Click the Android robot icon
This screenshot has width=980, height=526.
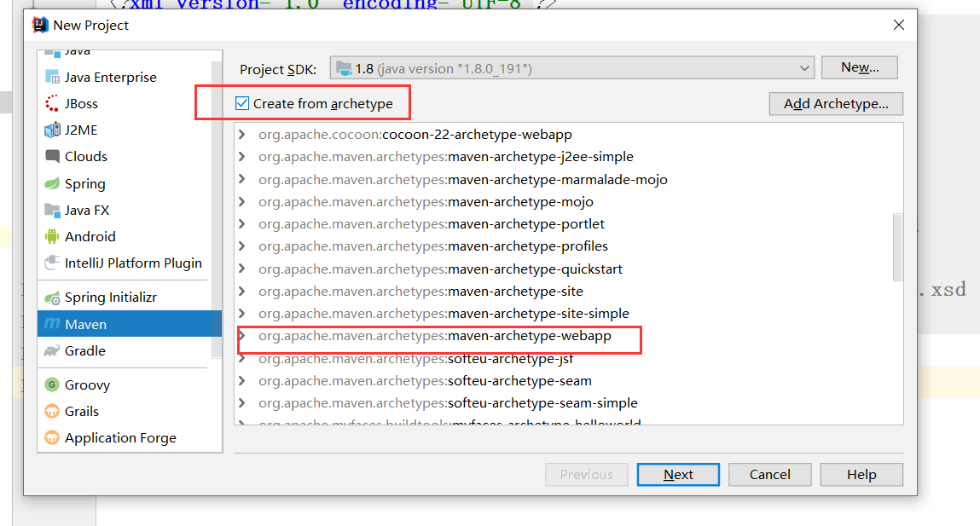tap(53, 236)
